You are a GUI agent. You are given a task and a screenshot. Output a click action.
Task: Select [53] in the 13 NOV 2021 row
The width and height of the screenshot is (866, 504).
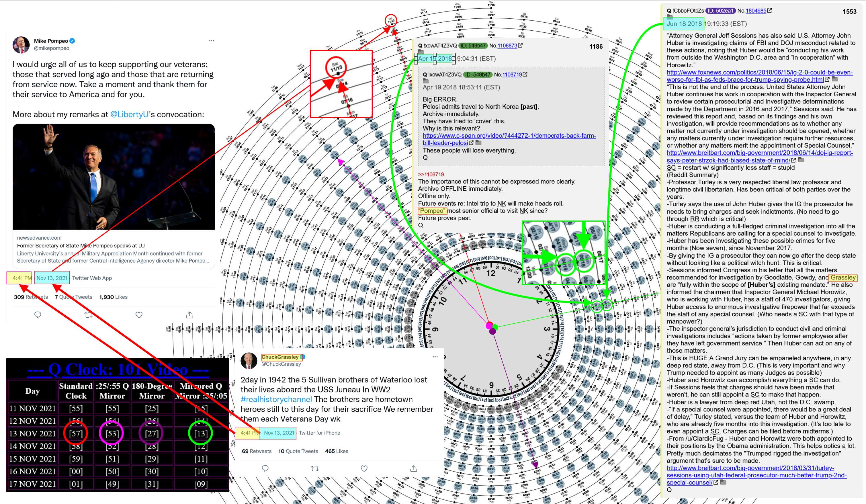click(x=112, y=433)
